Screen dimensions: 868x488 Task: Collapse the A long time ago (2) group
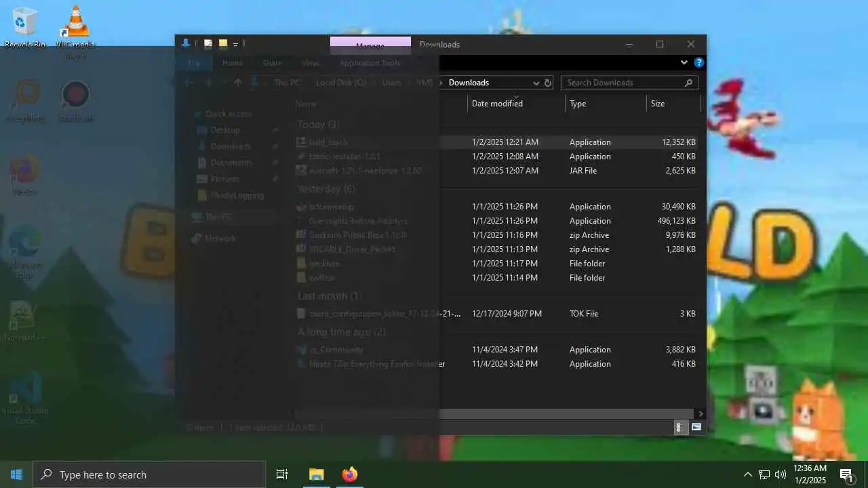[x=341, y=332]
